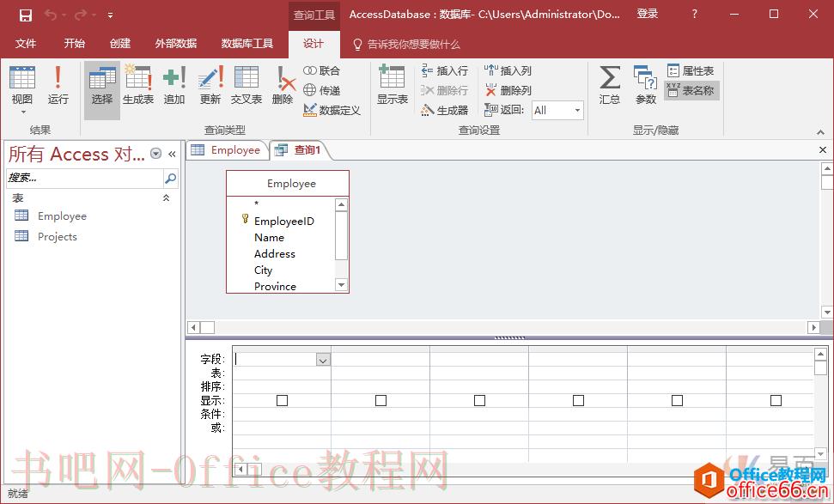
Task: Click the navigation search magnifier icon
Action: [171, 178]
